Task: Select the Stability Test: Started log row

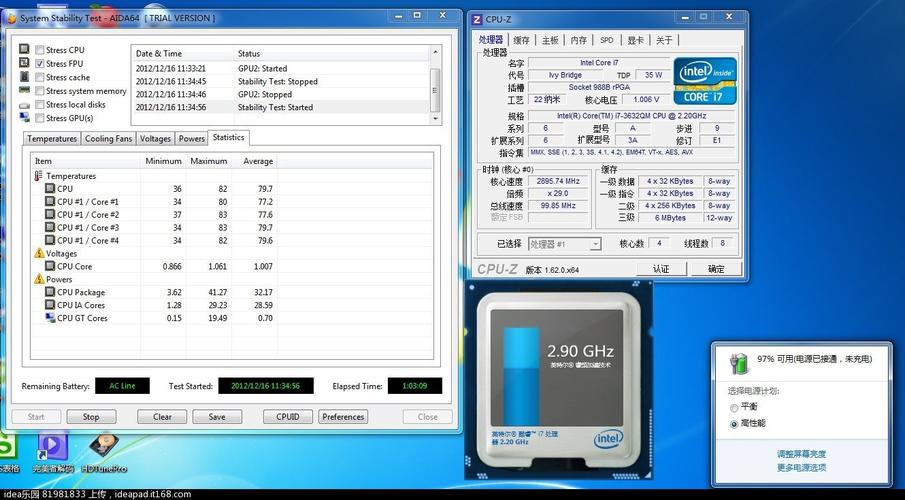Action: click(281, 107)
